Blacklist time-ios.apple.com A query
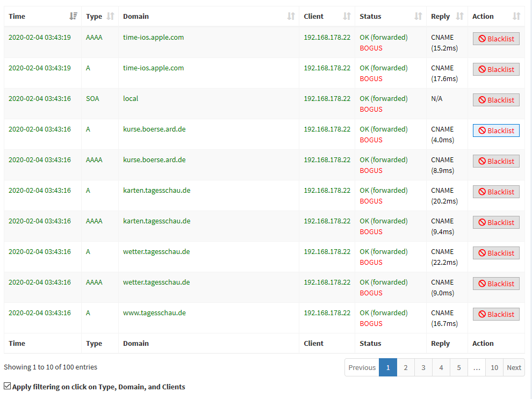 tap(496, 69)
